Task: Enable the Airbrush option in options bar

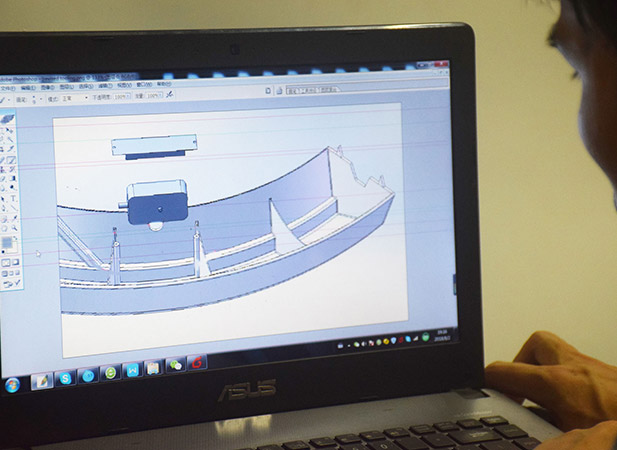Action: point(169,95)
